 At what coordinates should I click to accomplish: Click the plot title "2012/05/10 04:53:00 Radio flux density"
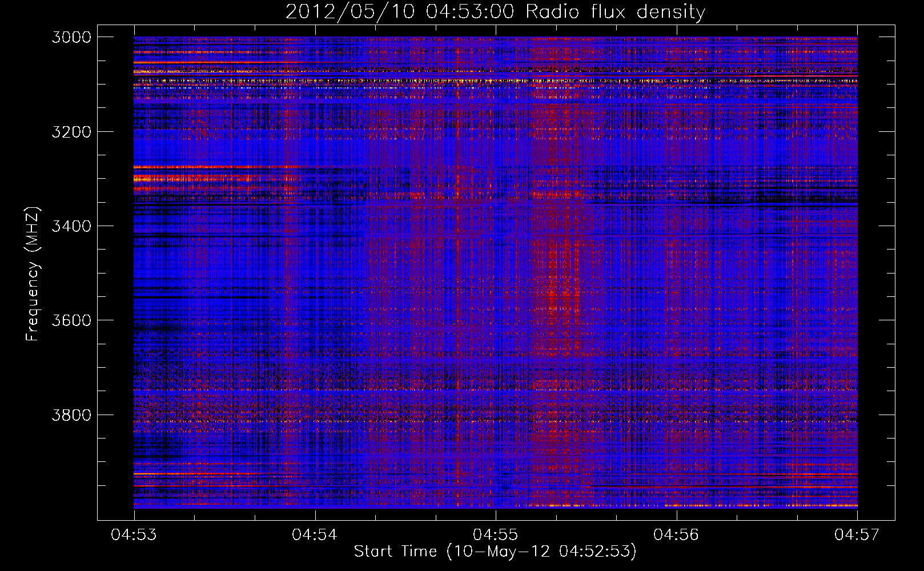coord(496,12)
